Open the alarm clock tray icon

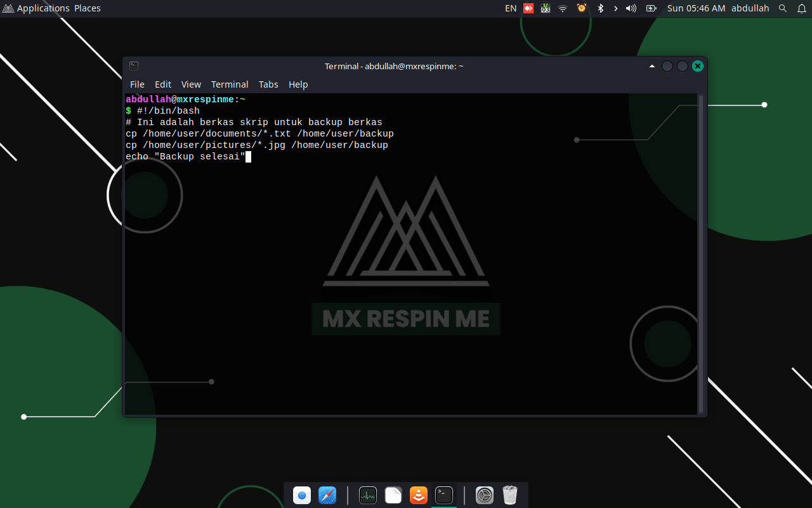[582, 8]
